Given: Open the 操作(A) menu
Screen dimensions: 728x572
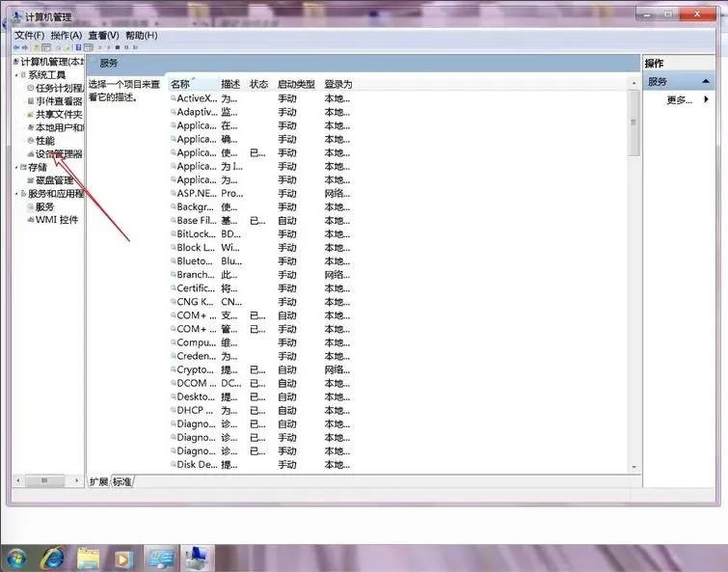Looking at the screenshot, I should tap(66, 36).
